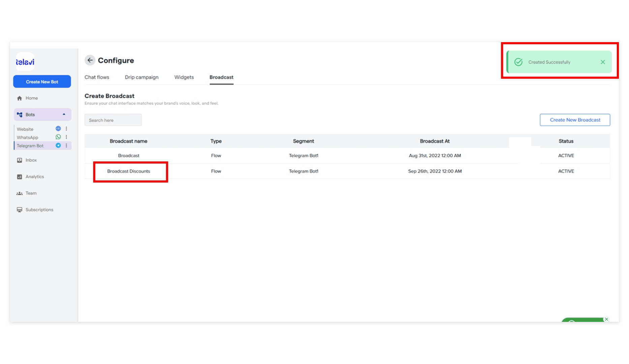Viewport: 629px width, 364px height.
Task: Click the telavi logo
Action: (25, 62)
